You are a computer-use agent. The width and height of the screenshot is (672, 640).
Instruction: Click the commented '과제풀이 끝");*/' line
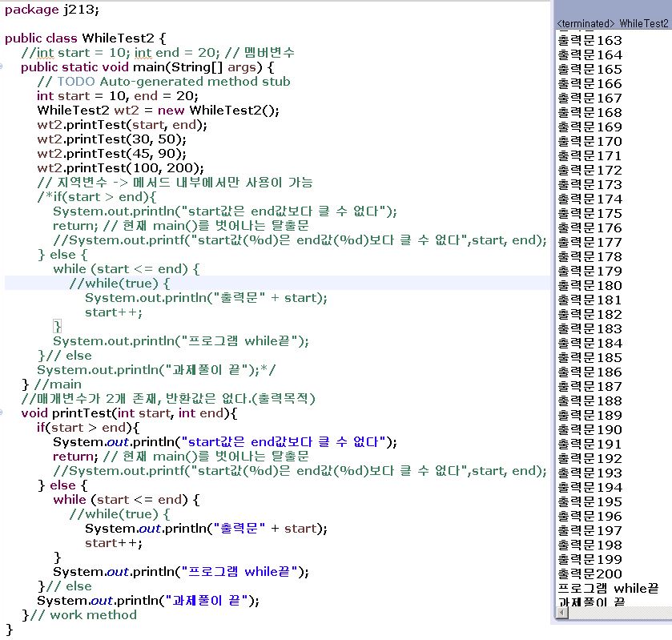(x=156, y=370)
